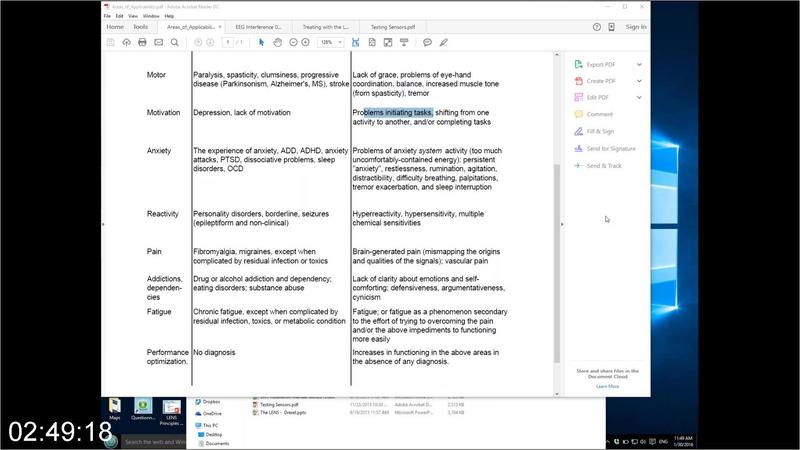Click the Add sticky note comment icon
Viewport: 800px width, 450px height.
click(x=428, y=42)
